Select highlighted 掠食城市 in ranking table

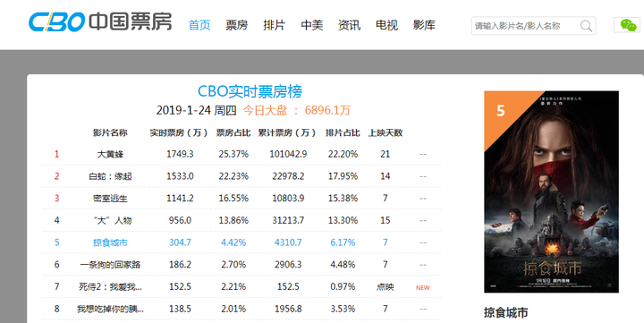[x=110, y=242]
